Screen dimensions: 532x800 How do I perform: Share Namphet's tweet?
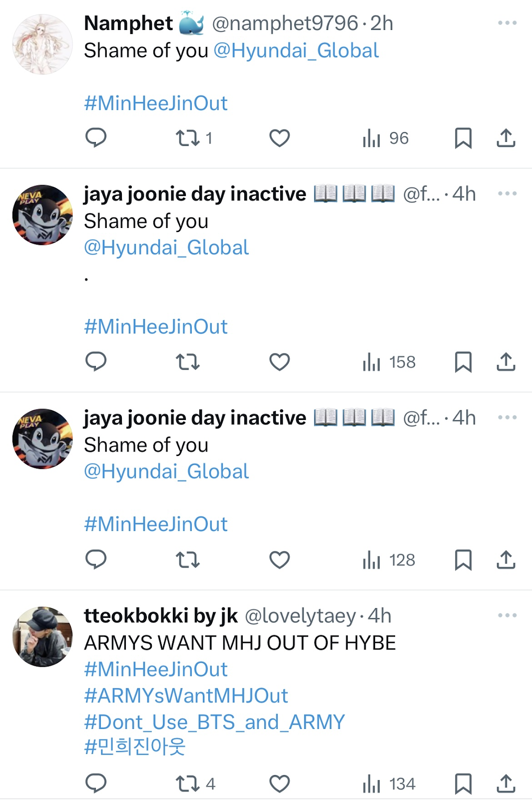pyautogui.click(x=506, y=137)
